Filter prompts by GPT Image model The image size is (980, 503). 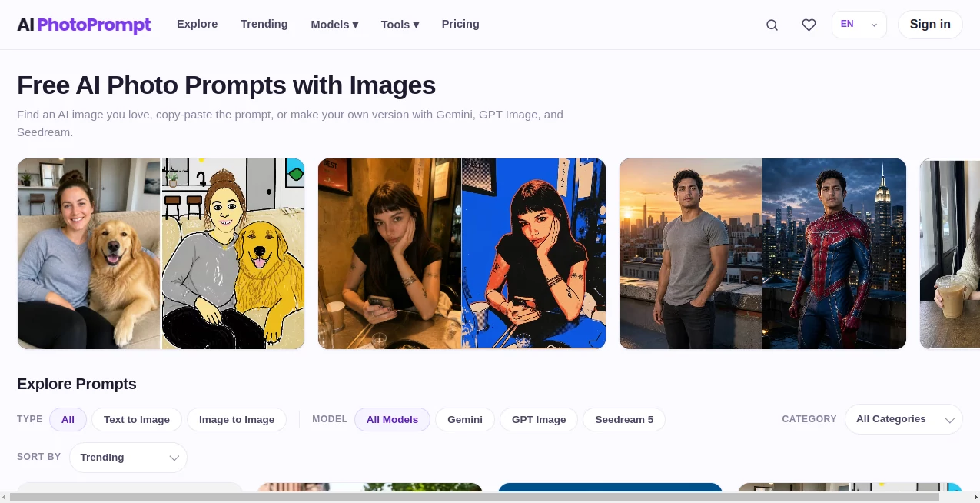tap(539, 419)
